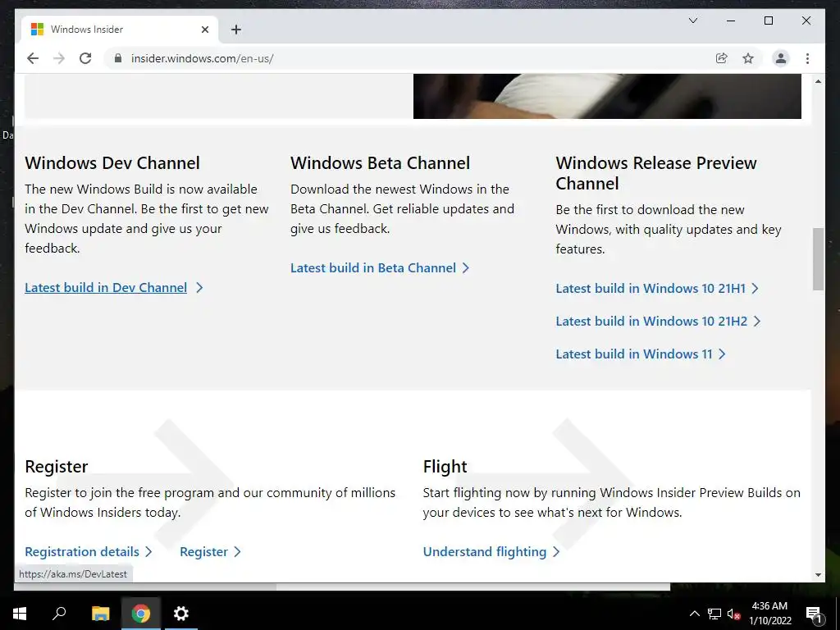
Task: Click the Chrome taskbar icon
Action: [x=141, y=614]
